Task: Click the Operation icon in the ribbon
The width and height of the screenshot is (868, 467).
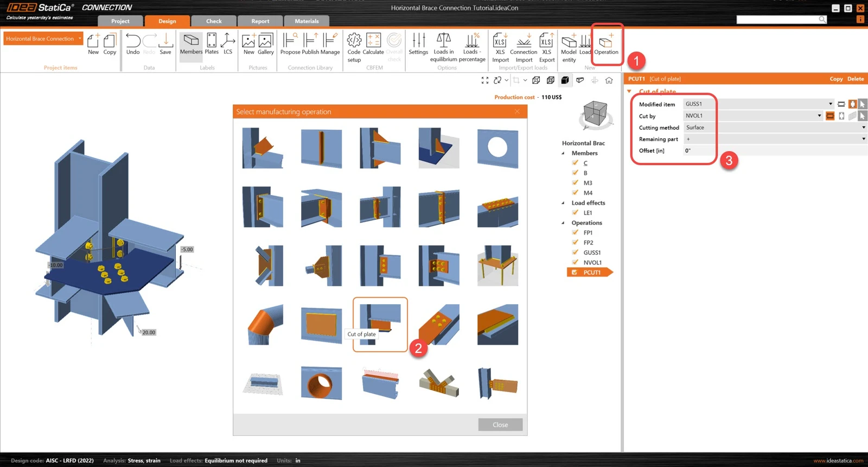Action: click(606, 45)
